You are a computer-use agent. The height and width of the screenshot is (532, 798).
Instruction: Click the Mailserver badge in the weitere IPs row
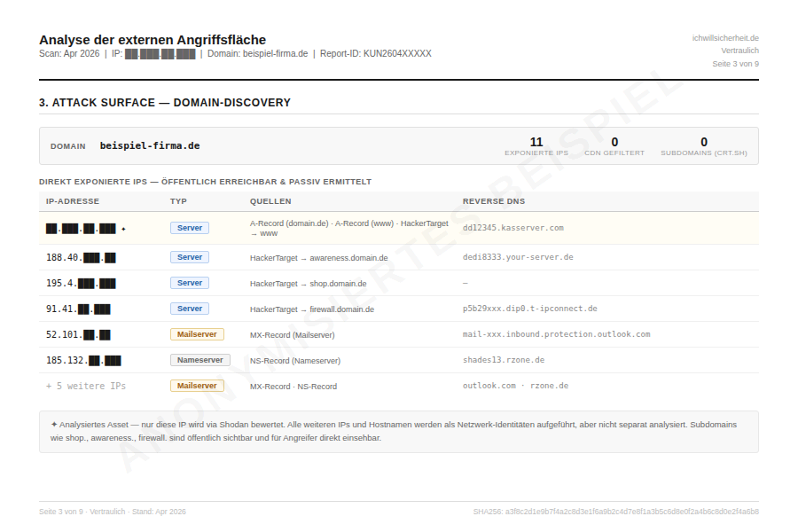coord(197,386)
